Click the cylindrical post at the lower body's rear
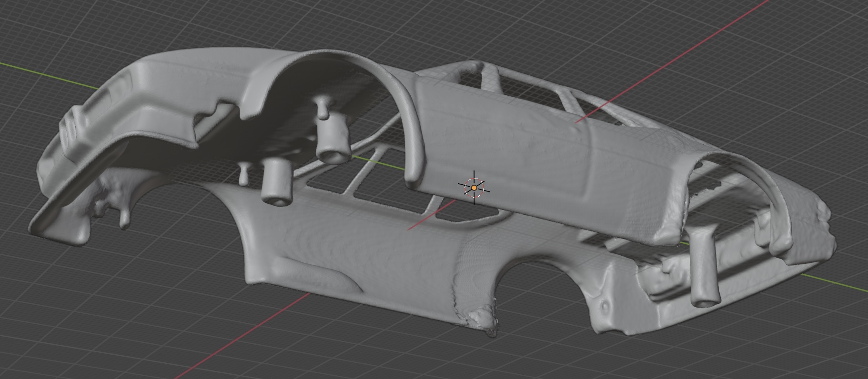This screenshot has width=868, height=379. (x=703, y=268)
